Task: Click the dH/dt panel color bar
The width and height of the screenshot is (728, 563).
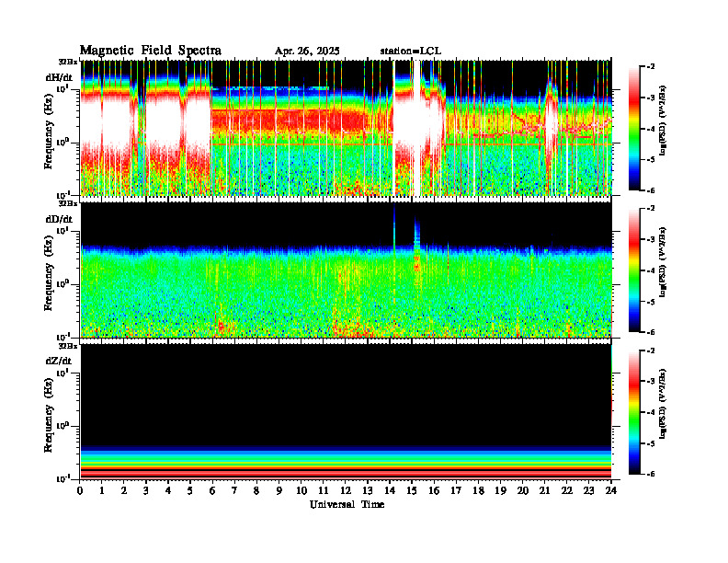Action: point(634,128)
